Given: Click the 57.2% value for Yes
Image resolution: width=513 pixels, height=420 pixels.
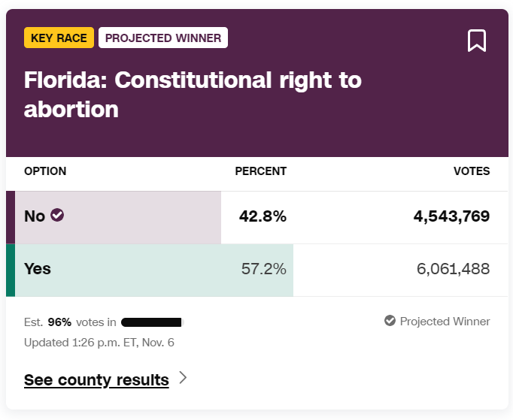Looking at the screenshot, I should [x=263, y=269].
